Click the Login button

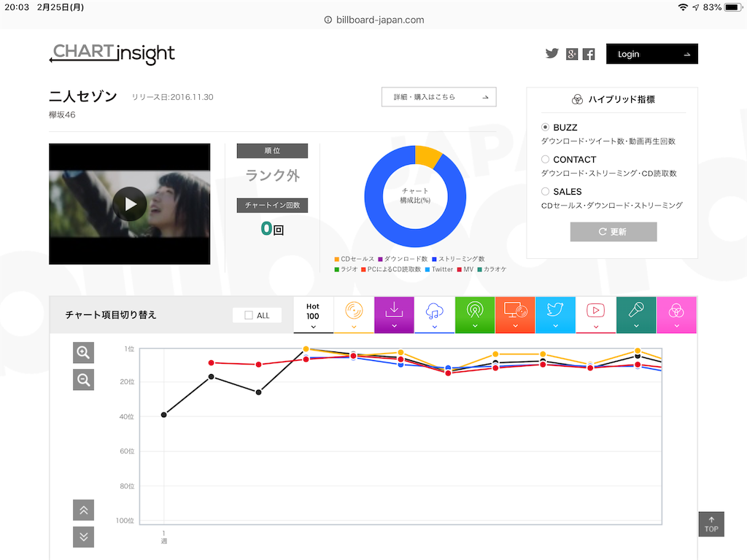(651, 54)
